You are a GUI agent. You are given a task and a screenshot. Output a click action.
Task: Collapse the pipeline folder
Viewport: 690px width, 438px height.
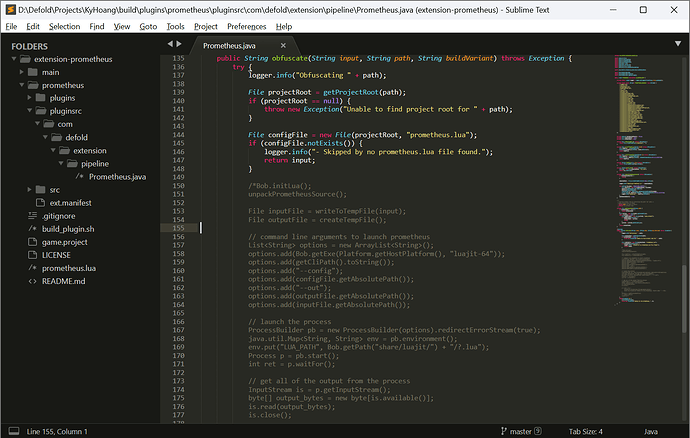pyautogui.click(x=61, y=163)
